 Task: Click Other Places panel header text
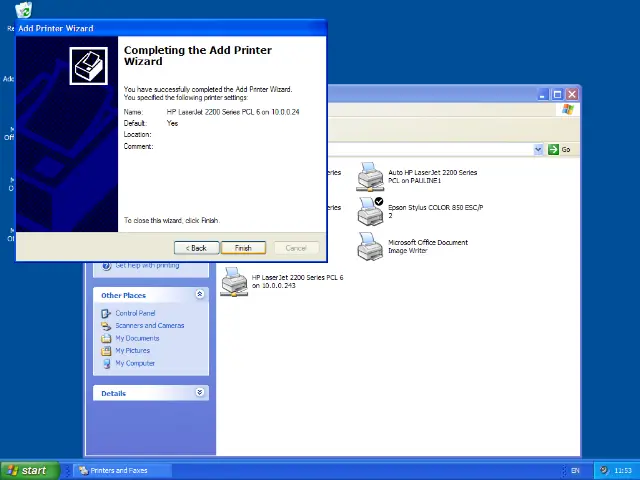pos(123,295)
